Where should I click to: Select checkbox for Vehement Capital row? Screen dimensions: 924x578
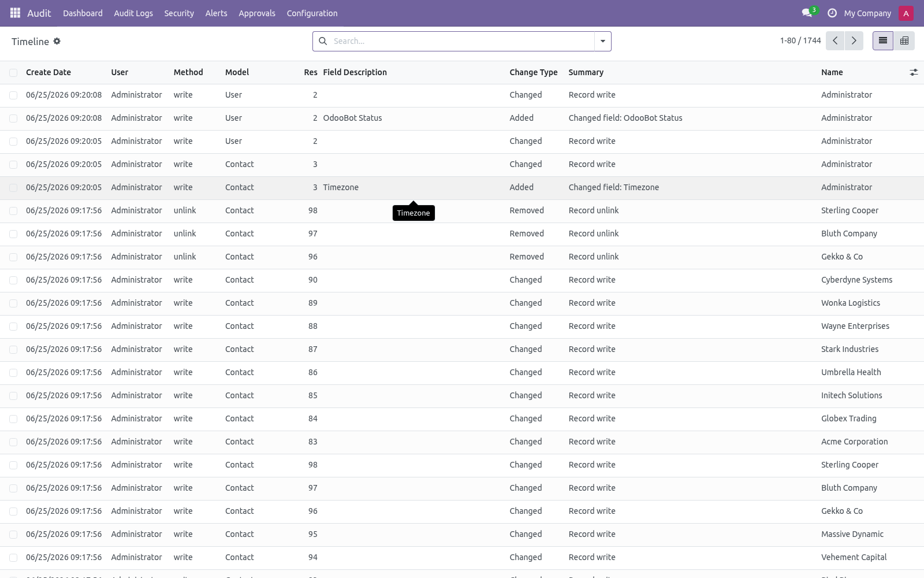coord(13,557)
